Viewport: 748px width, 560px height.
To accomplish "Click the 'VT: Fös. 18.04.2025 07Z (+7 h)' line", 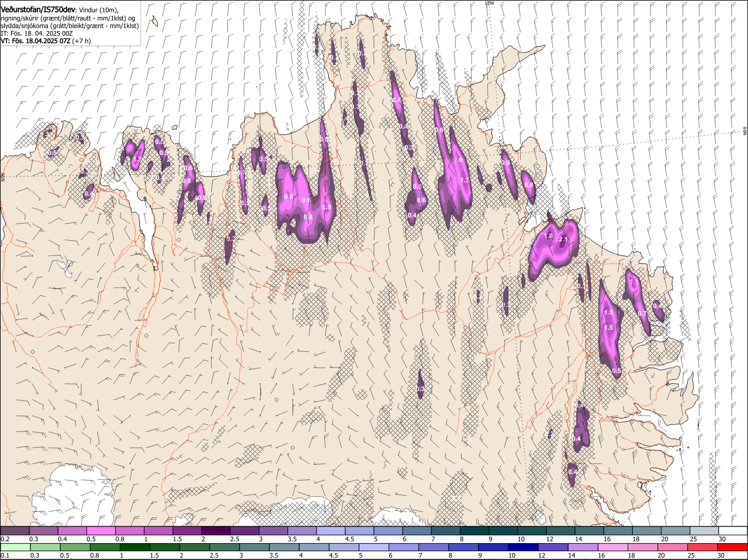I will 46,41.
